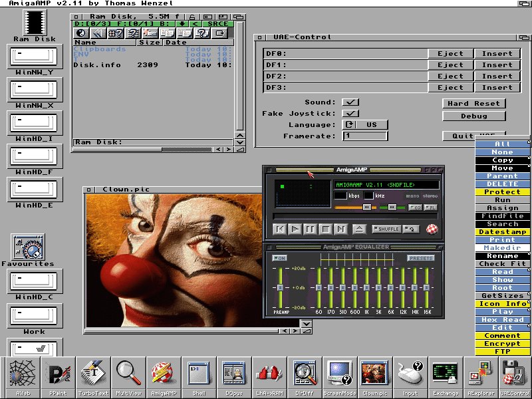This screenshot has height=399, width=532.
Task: Click the Framerate input field
Action: coord(364,136)
